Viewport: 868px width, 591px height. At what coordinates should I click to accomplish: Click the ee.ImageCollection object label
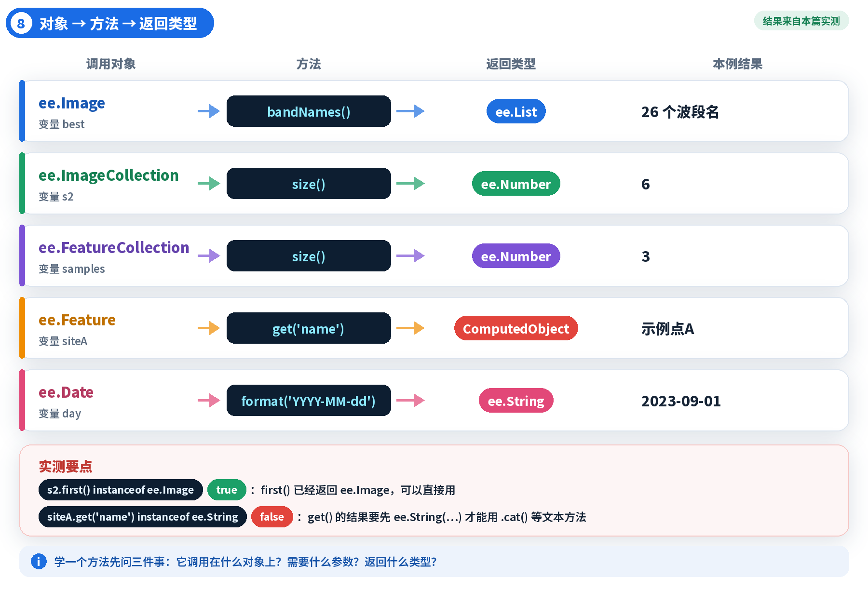coord(108,175)
